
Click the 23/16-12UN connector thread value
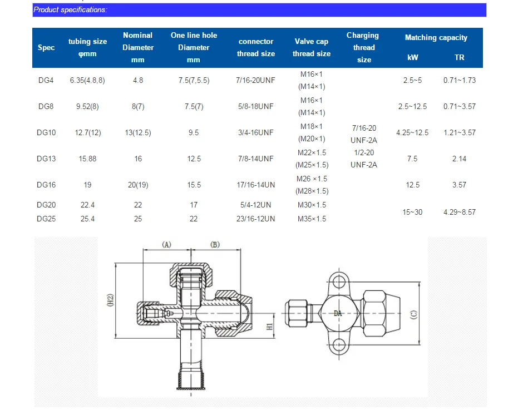pos(256,219)
